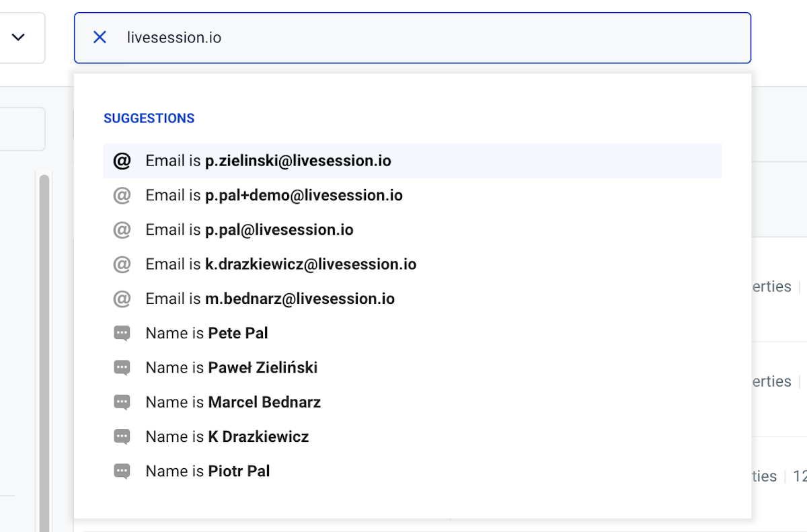Expand the dropdown chevron left of search
The image size is (807, 532).
pyautogui.click(x=19, y=38)
